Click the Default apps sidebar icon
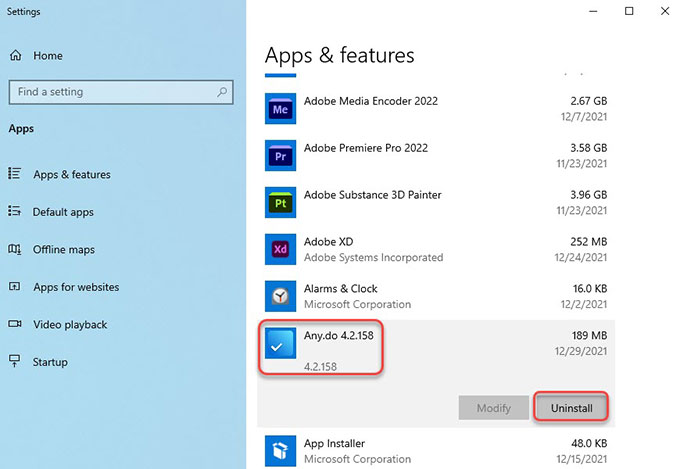The height and width of the screenshot is (469, 680). [14, 211]
